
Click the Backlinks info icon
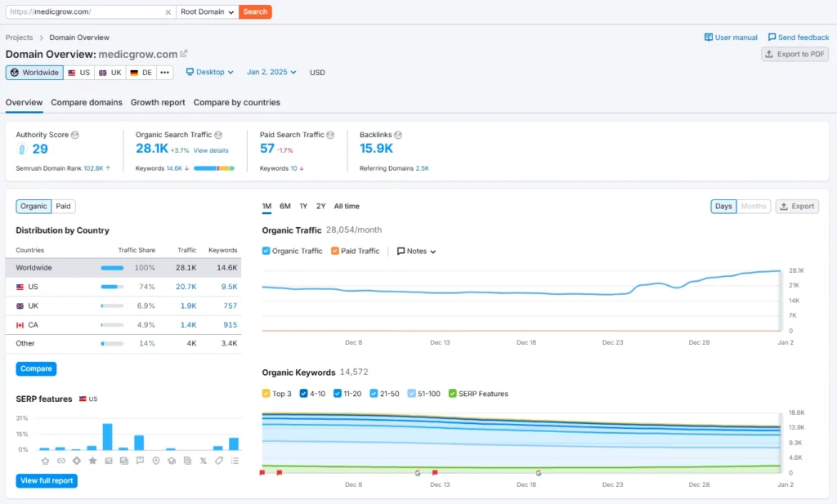pos(398,135)
